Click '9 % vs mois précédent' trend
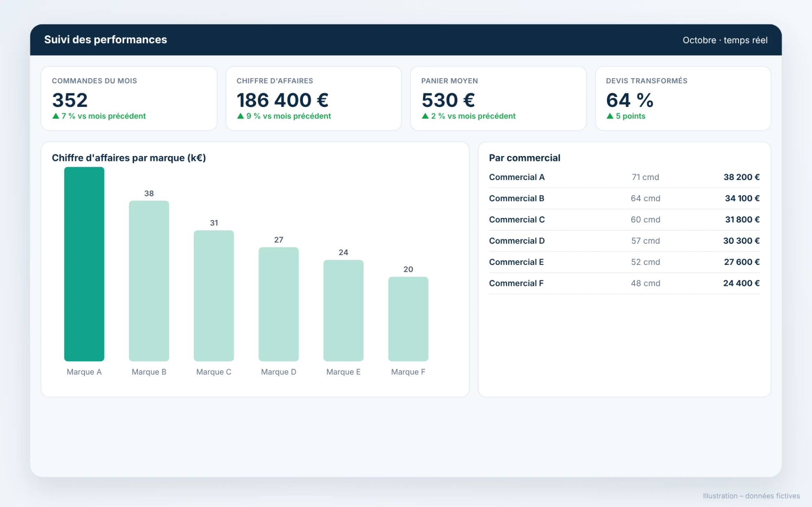Screen dimensions: 812x507 [x=284, y=116]
